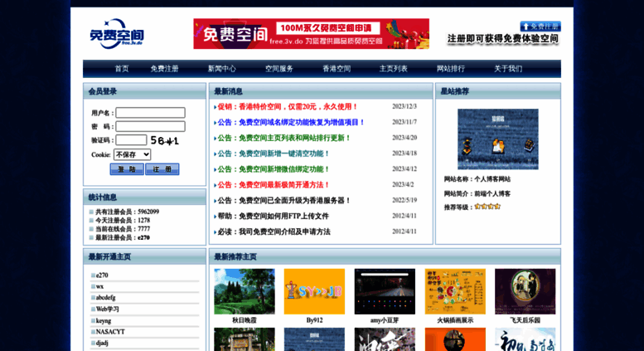The height and width of the screenshot is (351, 644).
Task: Visit the 关于我们 page
Action: tap(508, 69)
